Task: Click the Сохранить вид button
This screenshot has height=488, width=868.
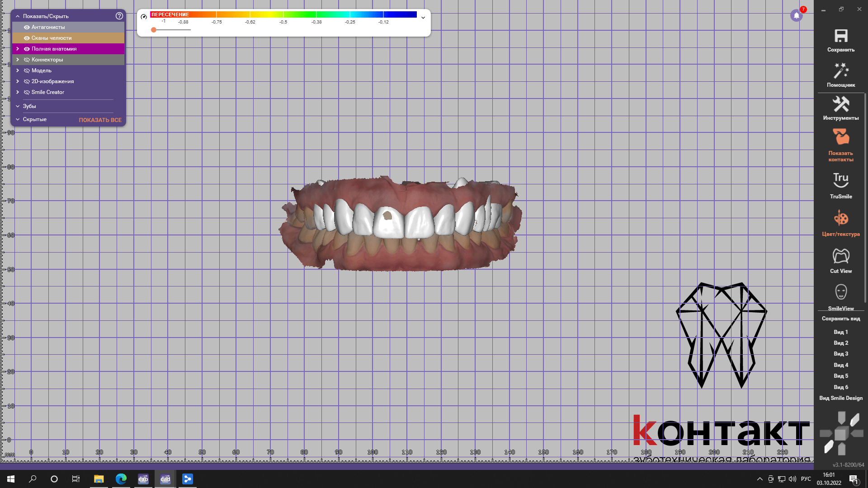Action: tap(841, 319)
